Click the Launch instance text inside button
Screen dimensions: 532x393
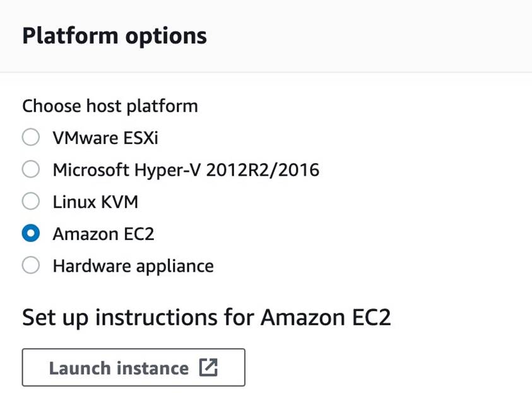click(119, 368)
